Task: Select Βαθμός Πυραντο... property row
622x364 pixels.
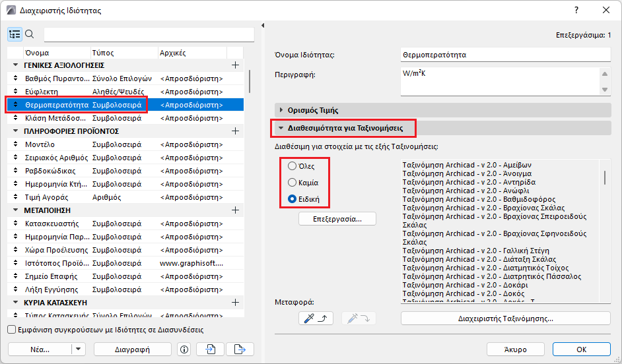Action: click(x=125, y=78)
